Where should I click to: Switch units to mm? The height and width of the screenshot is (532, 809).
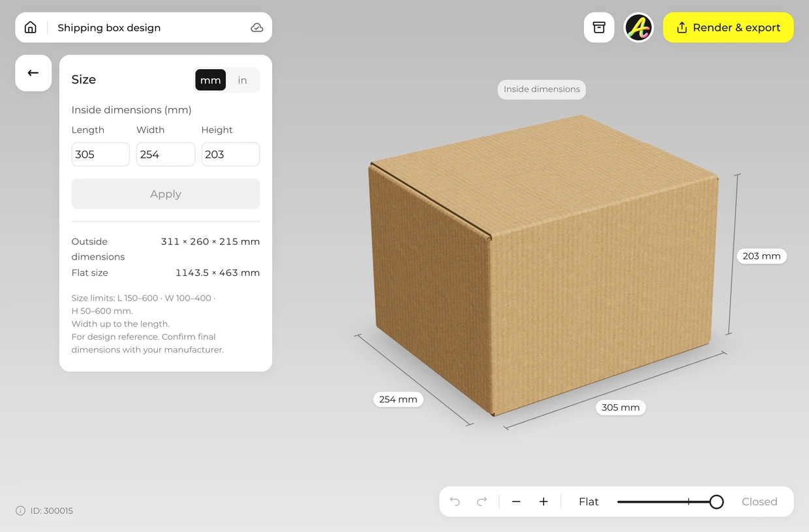coord(211,80)
